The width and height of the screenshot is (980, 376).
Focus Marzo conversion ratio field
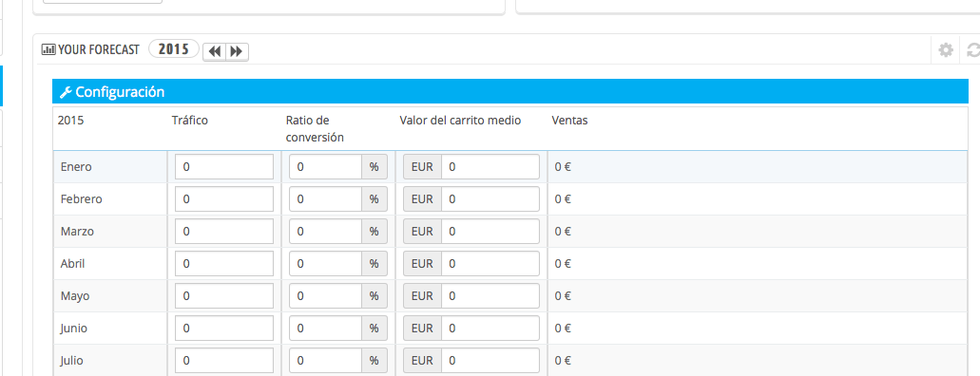tap(326, 231)
